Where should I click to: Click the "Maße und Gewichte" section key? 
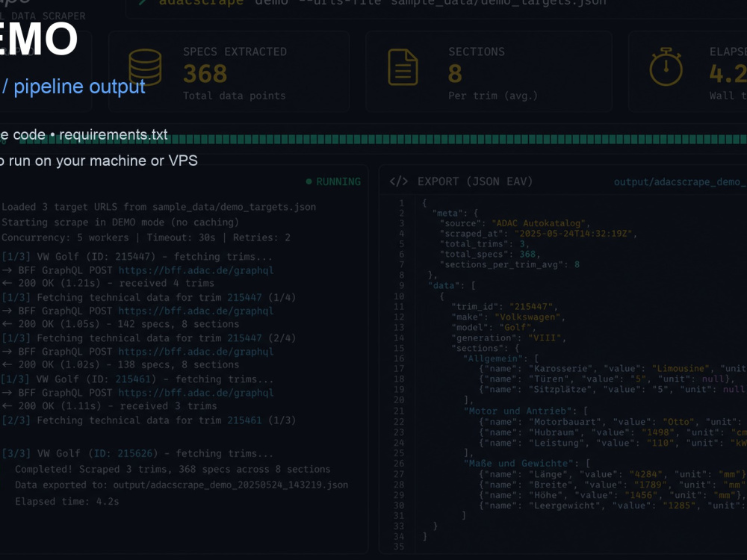pyautogui.click(x=520, y=464)
